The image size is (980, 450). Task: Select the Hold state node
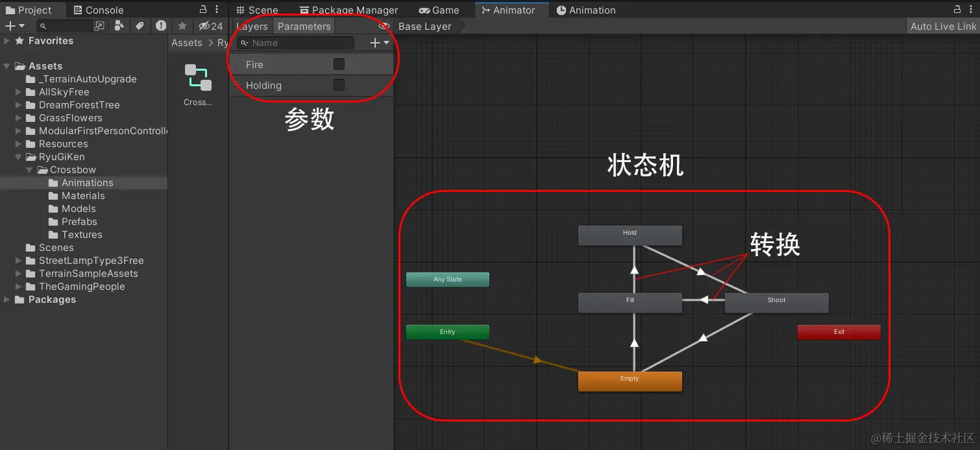[630, 235]
